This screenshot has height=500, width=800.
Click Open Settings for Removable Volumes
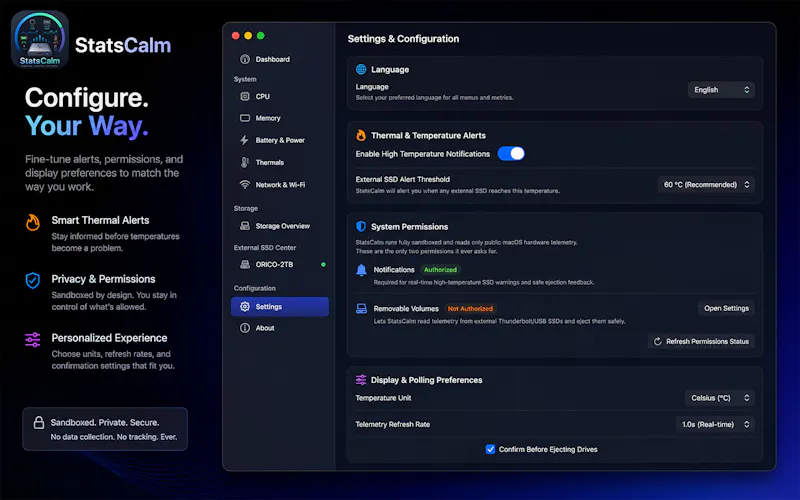726,308
